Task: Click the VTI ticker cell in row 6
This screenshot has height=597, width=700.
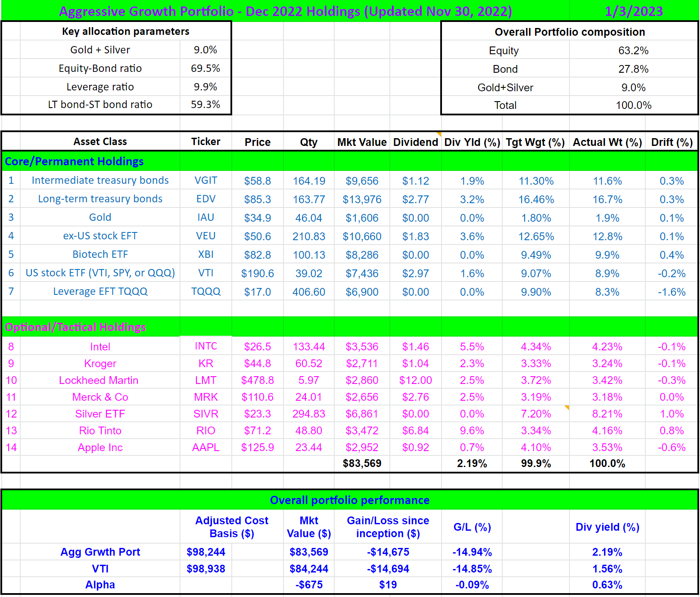Action: tap(205, 273)
